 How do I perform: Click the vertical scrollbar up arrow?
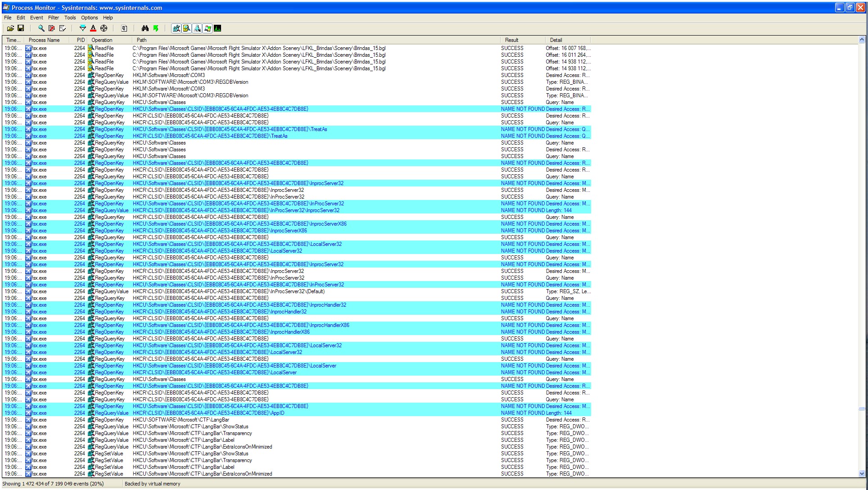(862, 40)
